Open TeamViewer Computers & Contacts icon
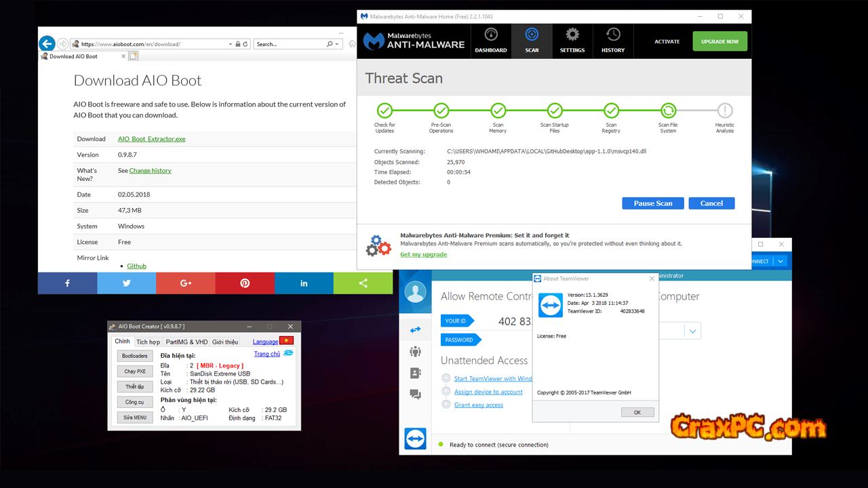This screenshot has width=868, height=488. (x=415, y=373)
